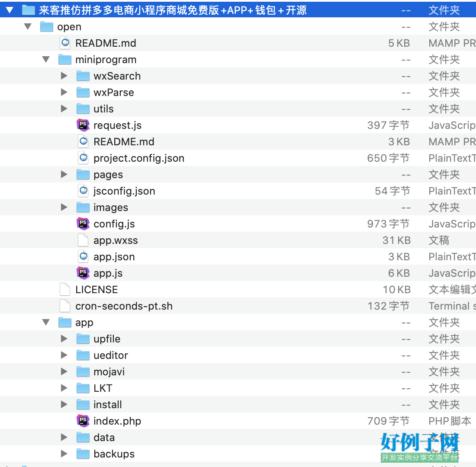Screen dimensions: 476x467
Task: Select the wxSearch folder icon
Action: tap(83, 76)
